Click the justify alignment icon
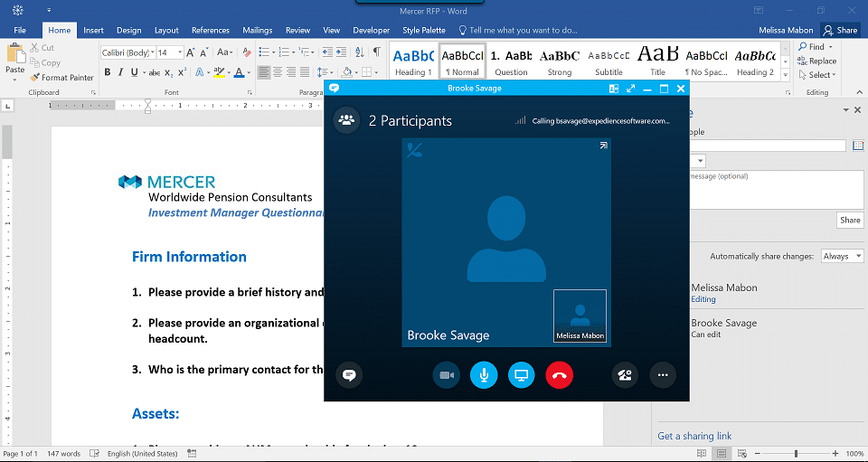The height and width of the screenshot is (462, 868). click(x=305, y=72)
